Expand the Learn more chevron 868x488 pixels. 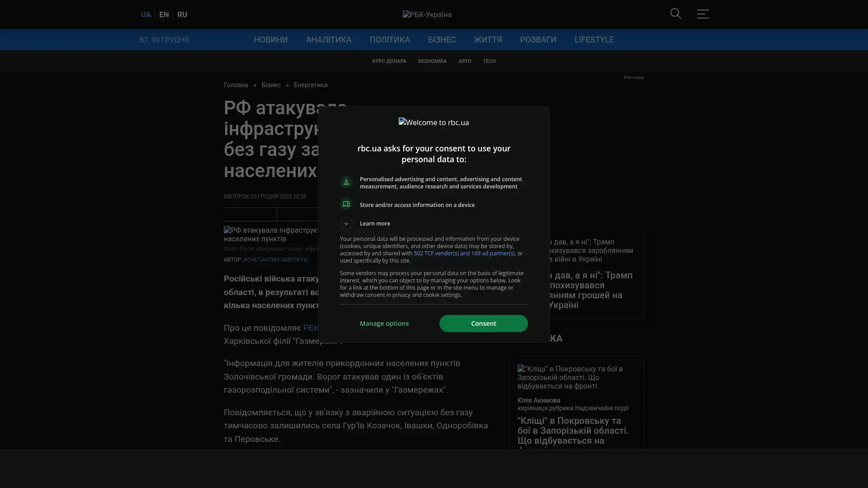(x=346, y=224)
